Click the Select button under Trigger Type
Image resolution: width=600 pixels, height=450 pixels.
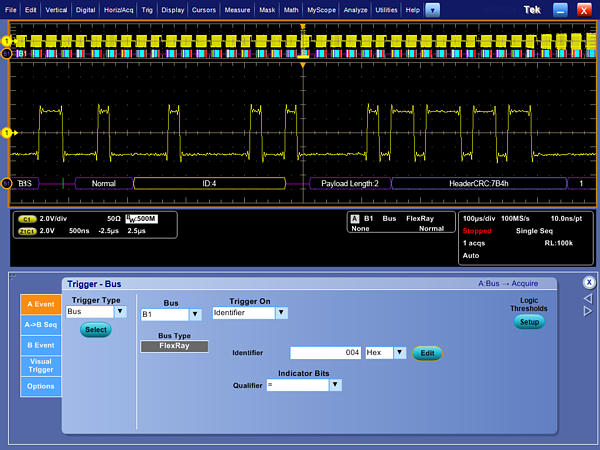[x=95, y=329]
